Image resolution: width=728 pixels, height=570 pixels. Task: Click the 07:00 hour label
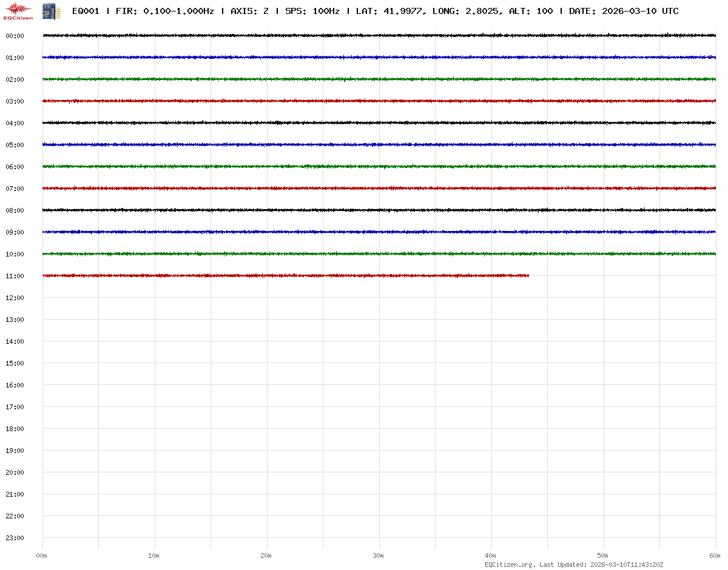pyautogui.click(x=15, y=189)
